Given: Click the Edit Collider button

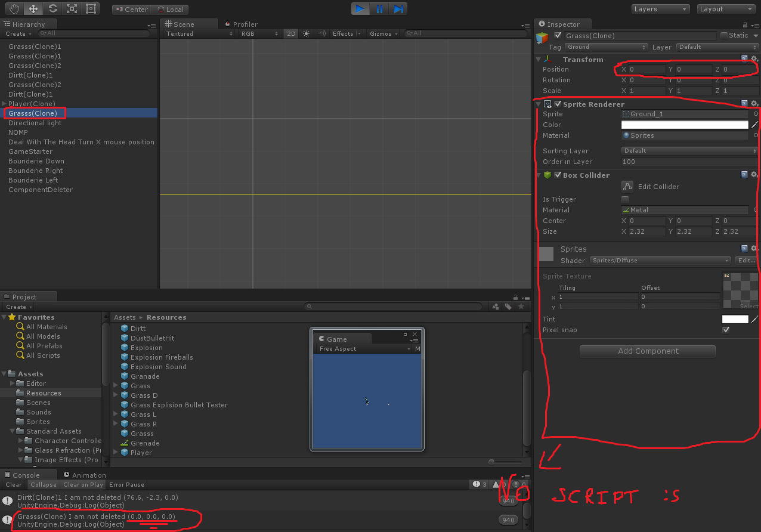Looking at the screenshot, I should 627,187.
